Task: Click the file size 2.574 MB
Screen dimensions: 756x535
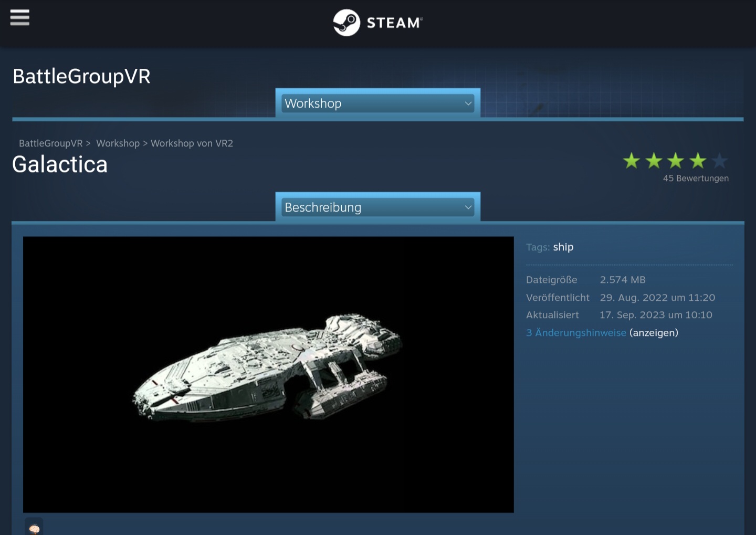Action: point(623,280)
